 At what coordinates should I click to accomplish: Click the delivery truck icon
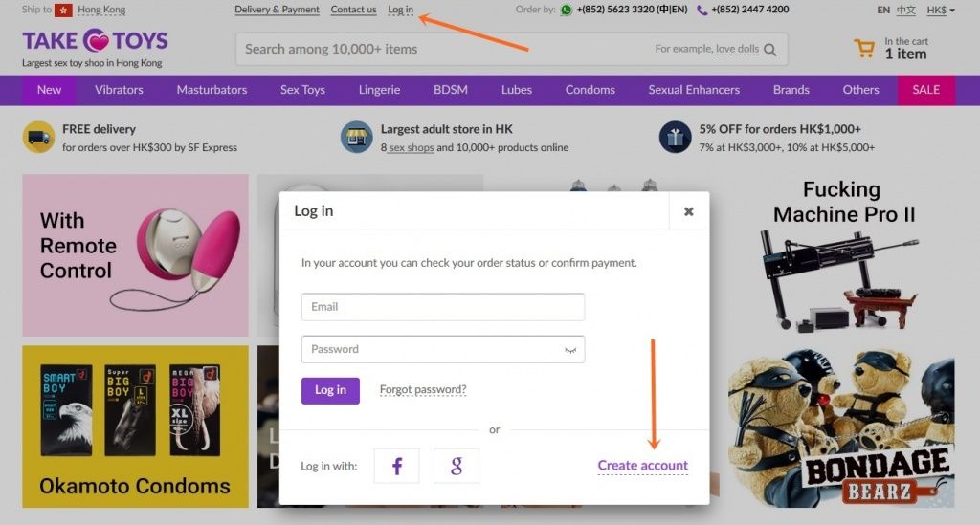38,137
